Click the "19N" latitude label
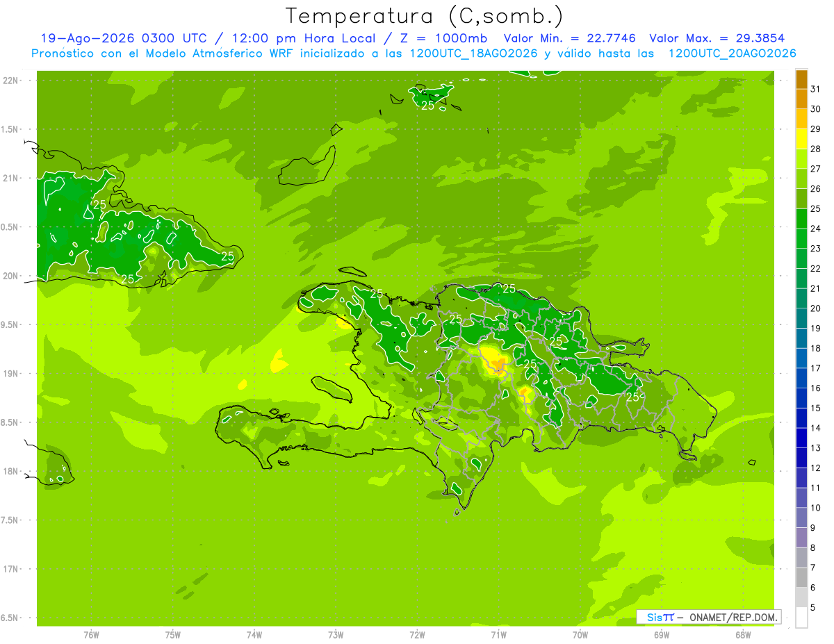 tap(12, 374)
